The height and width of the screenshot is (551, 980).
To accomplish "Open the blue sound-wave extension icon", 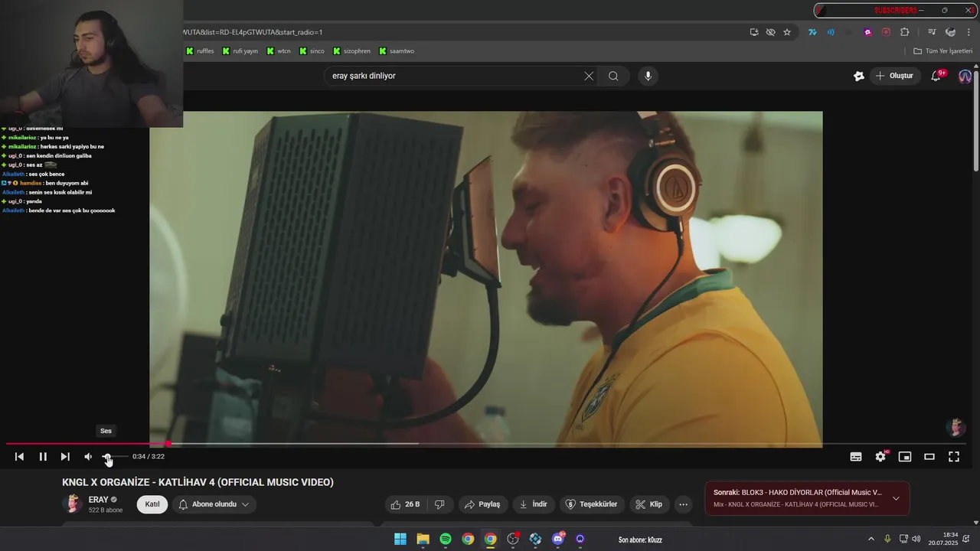I will pyautogui.click(x=831, y=32).
